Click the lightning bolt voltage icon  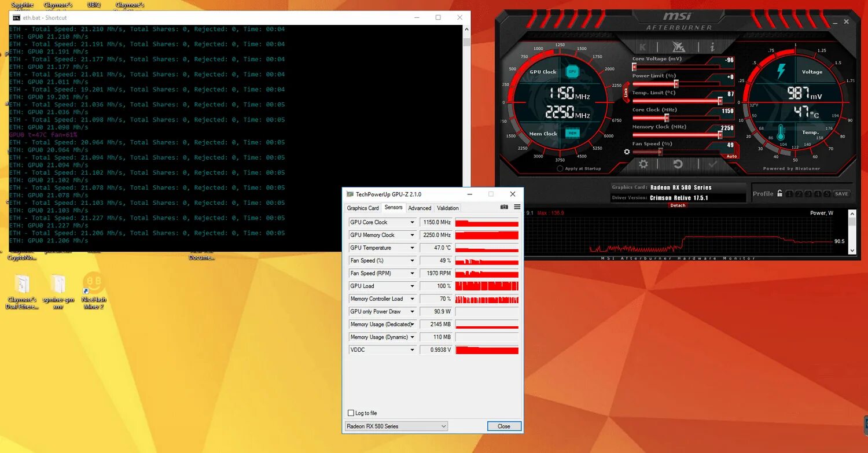point(781,72)
